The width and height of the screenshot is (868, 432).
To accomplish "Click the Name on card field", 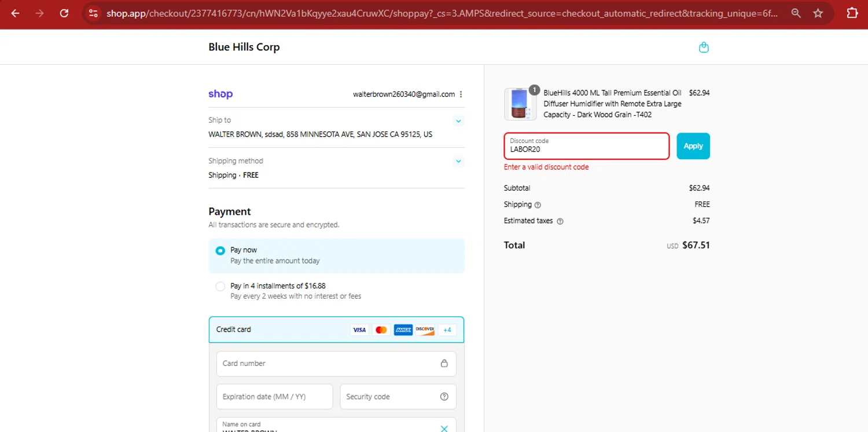I will (336, 426).
